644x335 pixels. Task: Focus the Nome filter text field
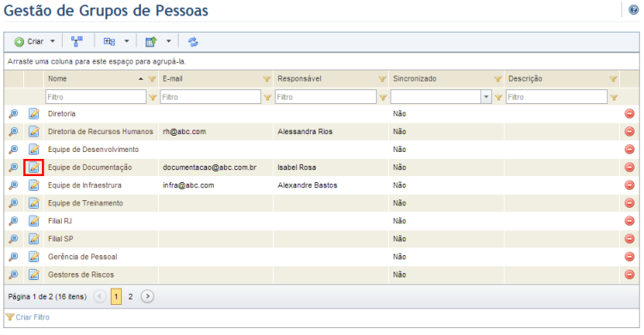[95, 97]
